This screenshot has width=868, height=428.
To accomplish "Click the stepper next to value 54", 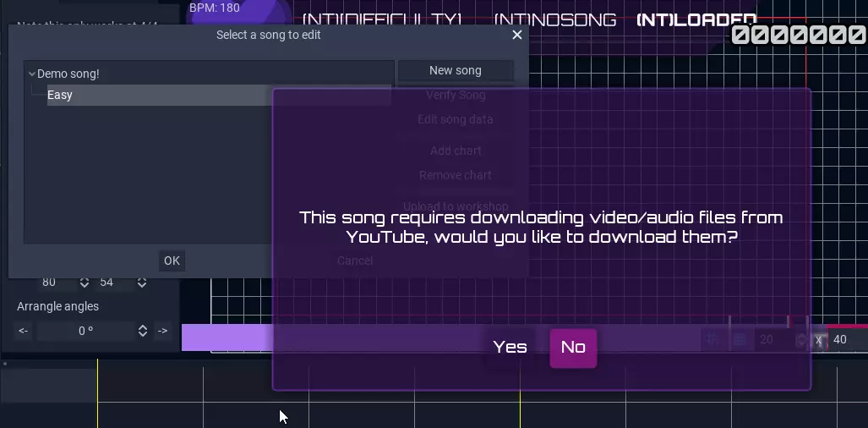I will [142, 283].
